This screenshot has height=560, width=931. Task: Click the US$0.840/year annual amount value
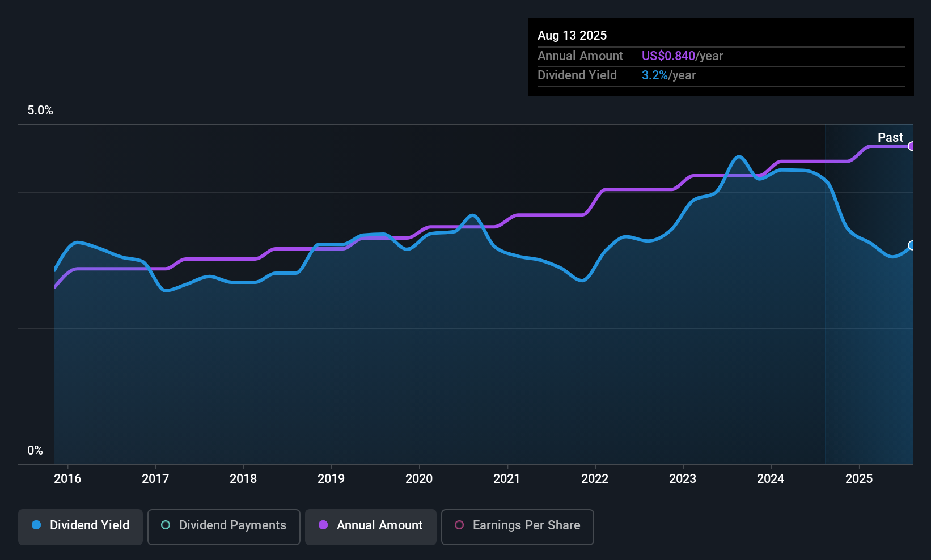point(682,56)
